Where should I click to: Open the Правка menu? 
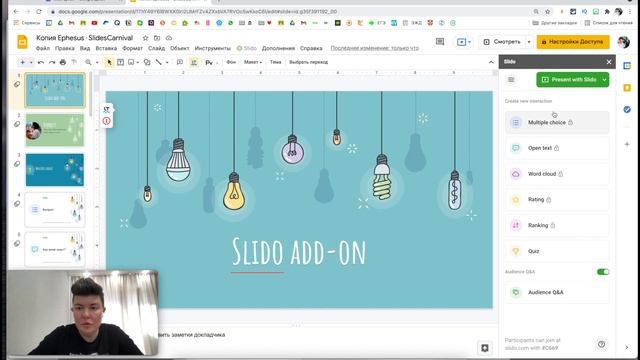click(64, 48)
